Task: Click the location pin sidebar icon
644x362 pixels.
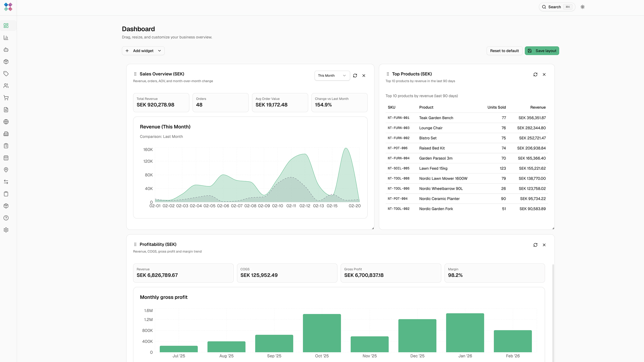Action: (x=6, y=170)
